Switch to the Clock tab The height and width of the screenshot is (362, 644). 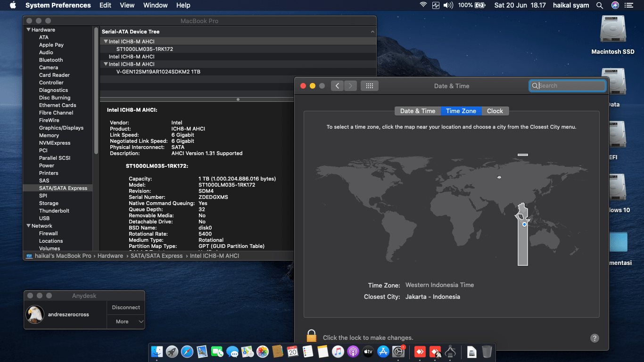(495, 111)
